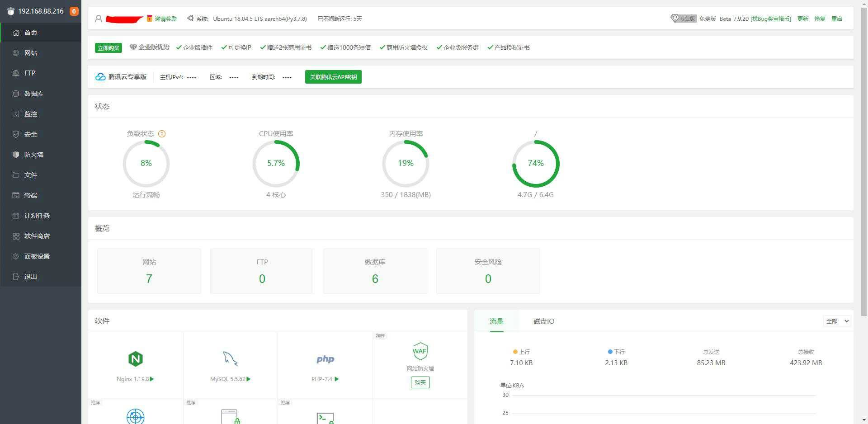
Task: Click the 下行 downstream legend marker
Action: 610,352
